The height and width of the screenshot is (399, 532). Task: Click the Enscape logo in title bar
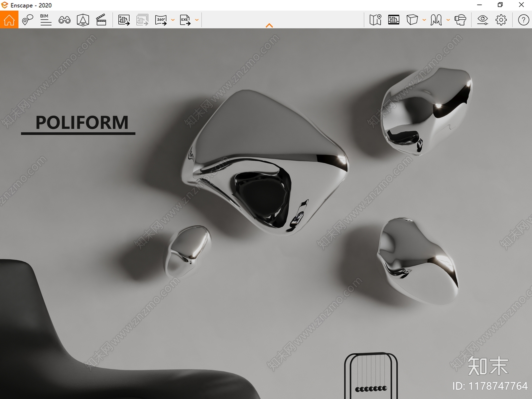tap(5, 5)
